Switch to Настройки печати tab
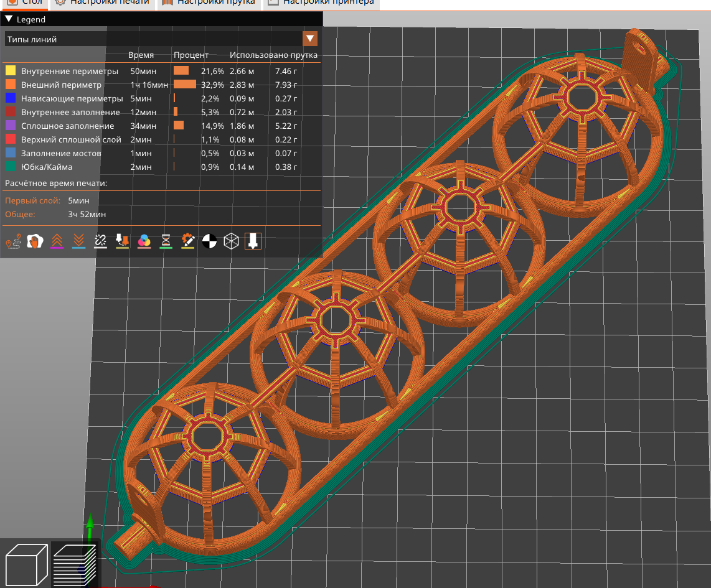711x588 pixels. (x=103, y=2)
